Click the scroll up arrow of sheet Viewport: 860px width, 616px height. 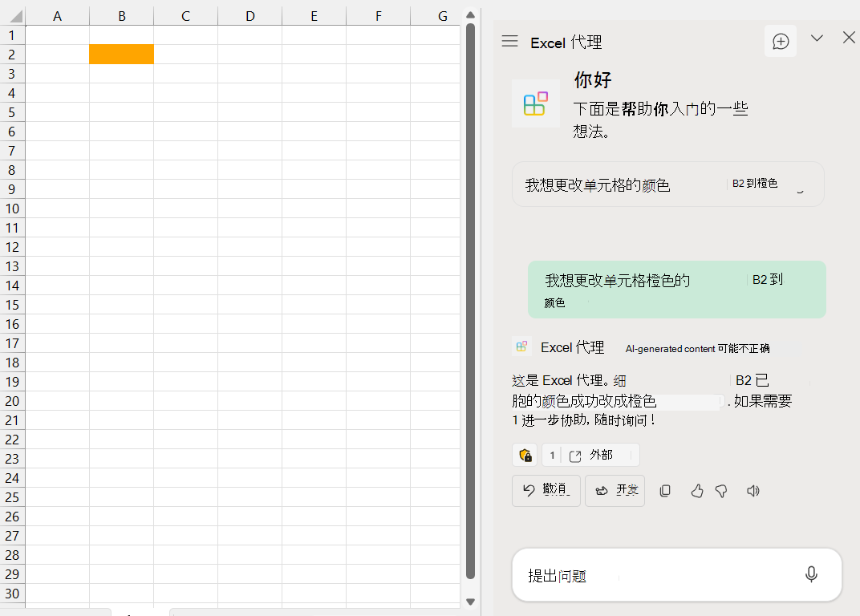coord(470,15)
